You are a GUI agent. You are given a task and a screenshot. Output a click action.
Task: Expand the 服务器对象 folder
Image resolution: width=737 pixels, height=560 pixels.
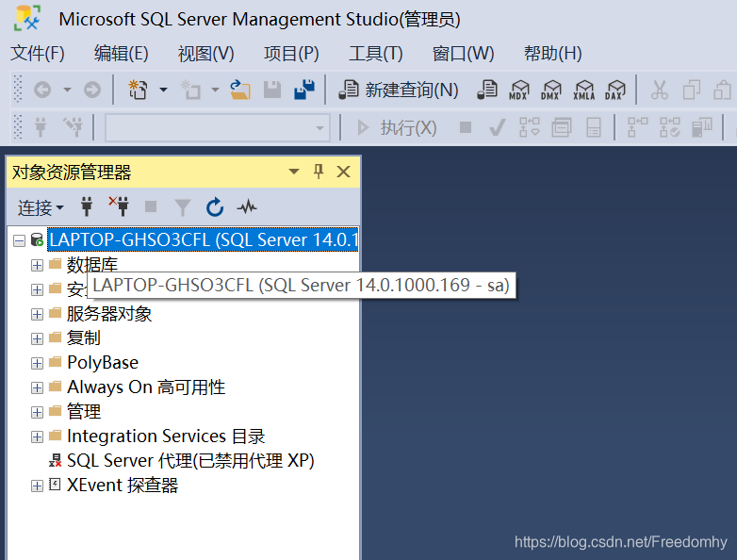coord(37,314)
